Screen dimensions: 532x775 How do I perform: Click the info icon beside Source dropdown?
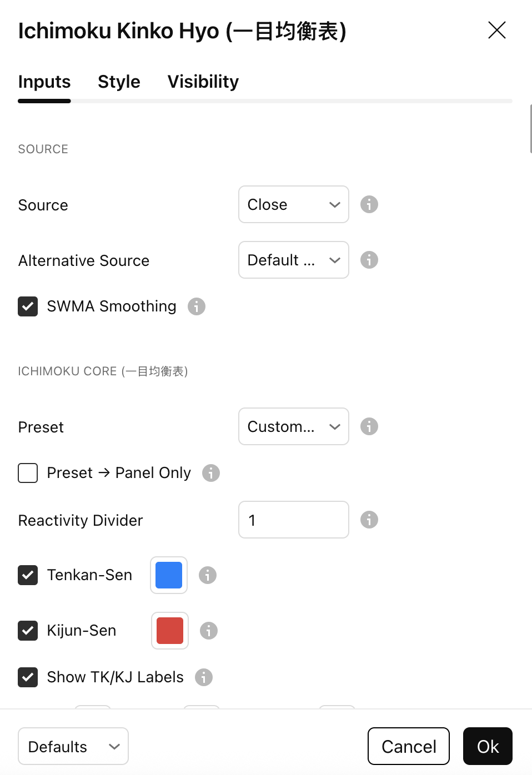point(369,204)
